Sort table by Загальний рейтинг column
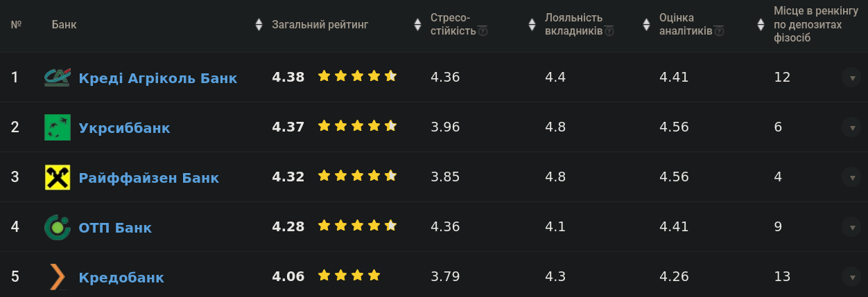The height and width of the screenshot is (297, 868). tap(320, 25)
